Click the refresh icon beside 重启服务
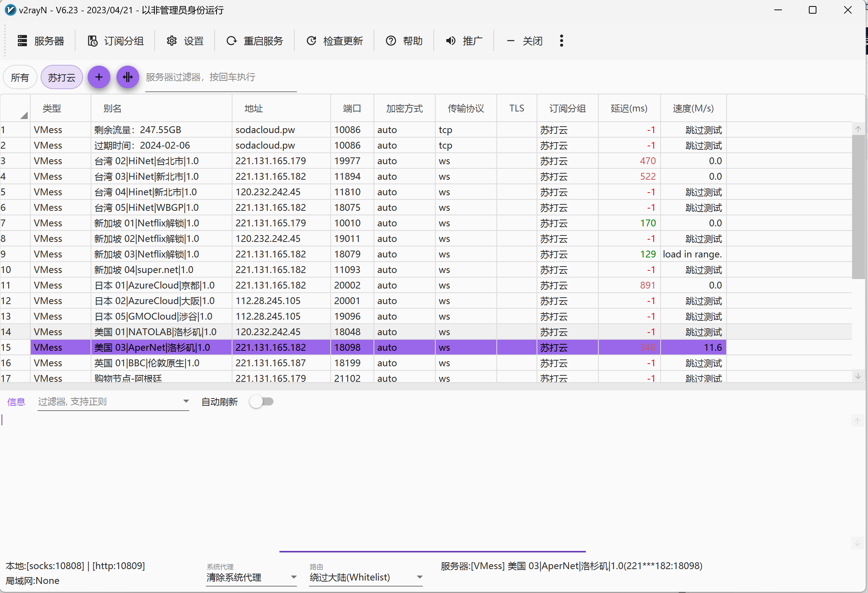The width and height of the screenshot is (868, 593). point(231,41)
